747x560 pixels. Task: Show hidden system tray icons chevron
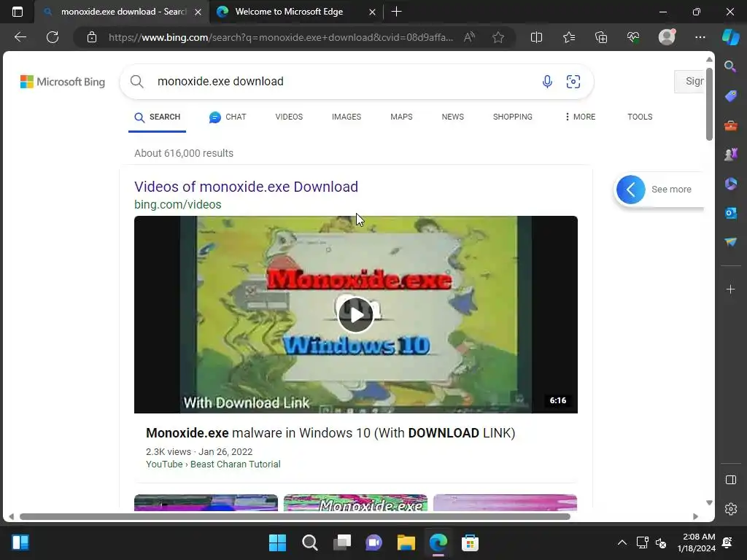(622, 542)
